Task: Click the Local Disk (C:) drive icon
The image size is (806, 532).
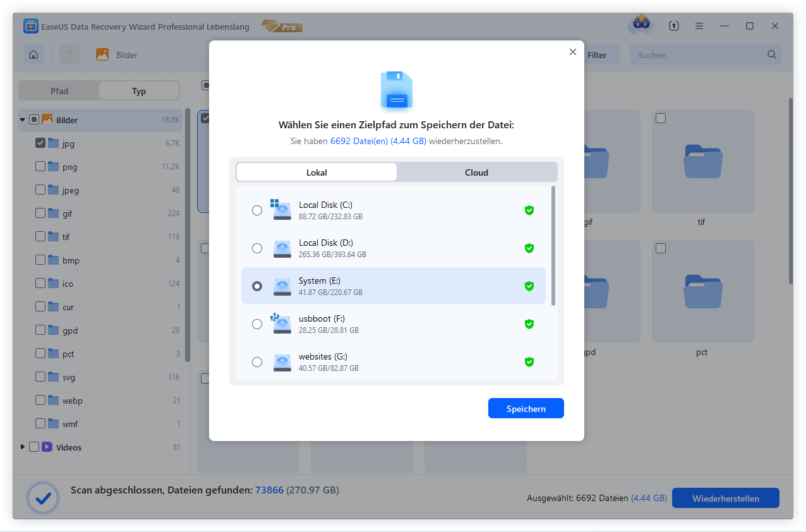Action: pos(281,210)
